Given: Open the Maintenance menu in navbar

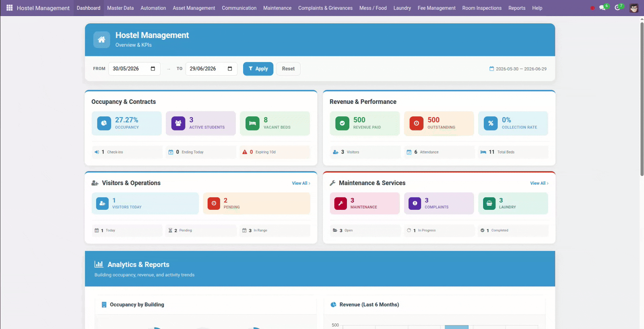Looking at the screenshot, I should [x=277, y=8].
